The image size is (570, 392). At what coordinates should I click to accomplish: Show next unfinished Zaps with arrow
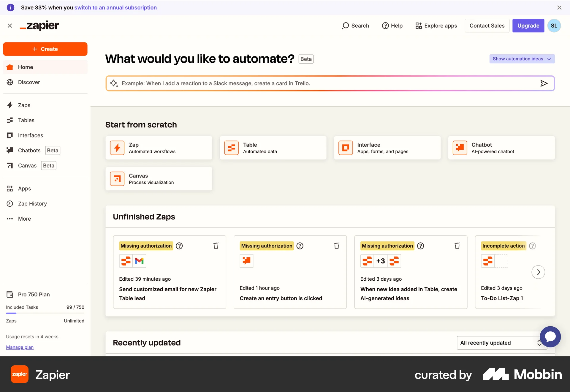pos(538,272)
